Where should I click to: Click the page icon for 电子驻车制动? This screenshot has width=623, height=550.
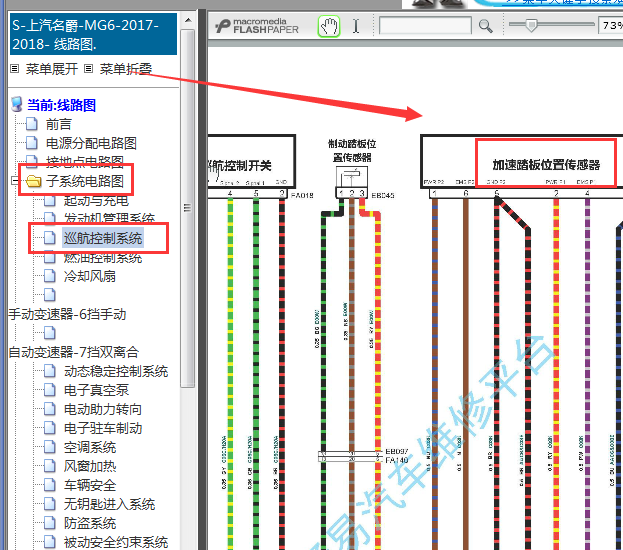tap(50, 428)
